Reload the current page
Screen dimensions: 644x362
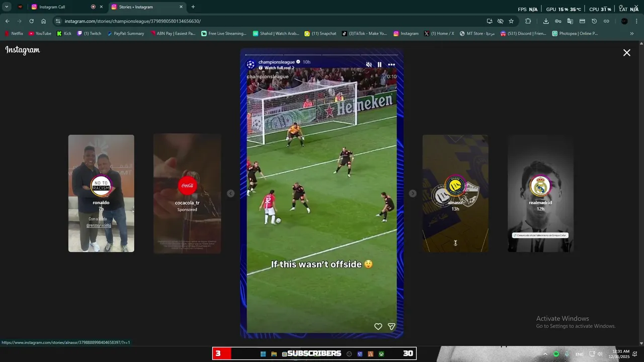31,21
